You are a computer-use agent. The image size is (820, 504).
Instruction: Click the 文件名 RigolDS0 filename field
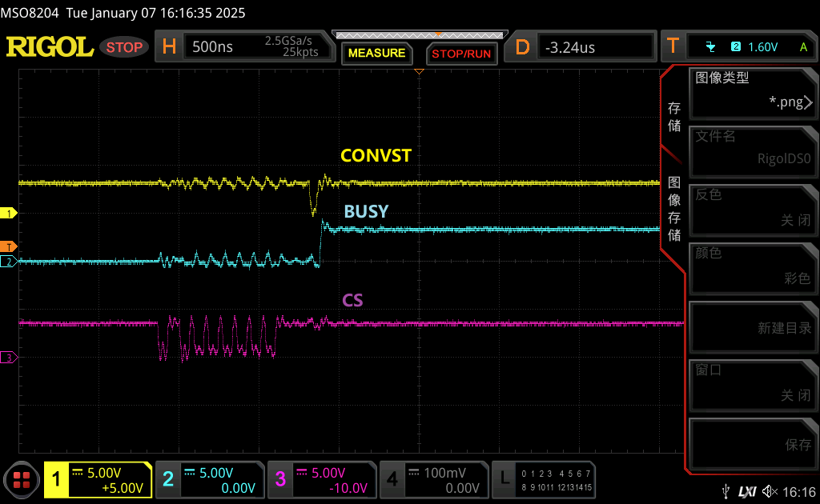pyautogui.click(x=754, y=153)
